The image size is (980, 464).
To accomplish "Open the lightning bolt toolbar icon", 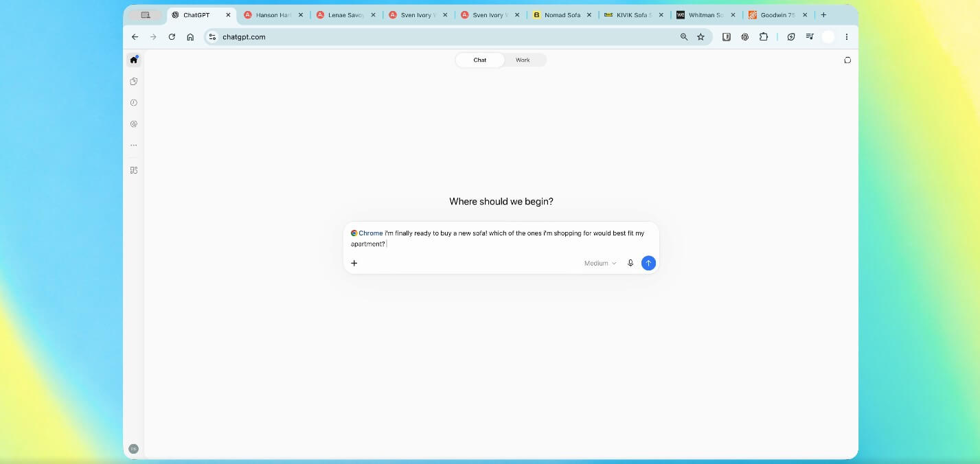I will point(791,37).
